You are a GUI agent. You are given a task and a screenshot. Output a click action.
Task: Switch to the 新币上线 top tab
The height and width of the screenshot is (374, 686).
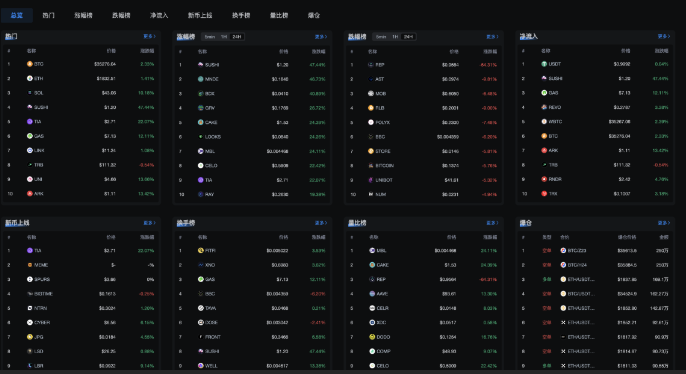200,15
